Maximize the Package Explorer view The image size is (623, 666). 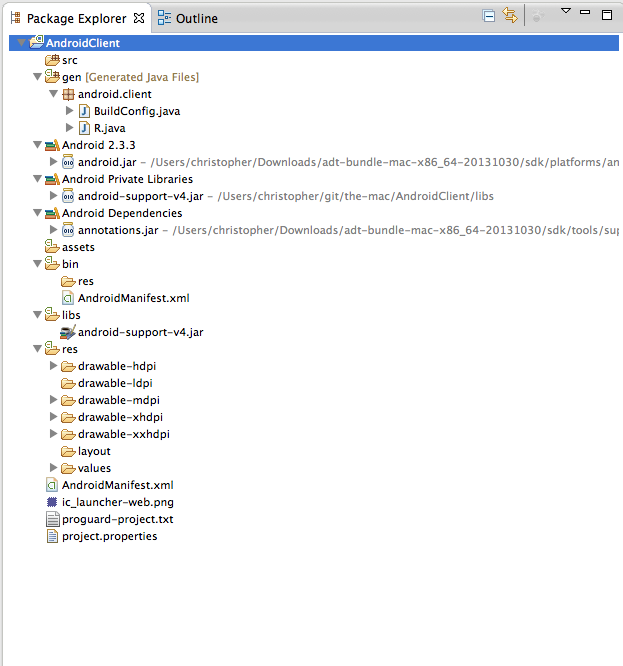[607, 15]
